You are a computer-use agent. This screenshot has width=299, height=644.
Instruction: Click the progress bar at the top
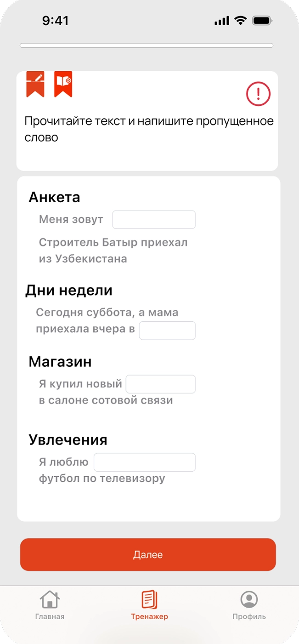(149, 45)
